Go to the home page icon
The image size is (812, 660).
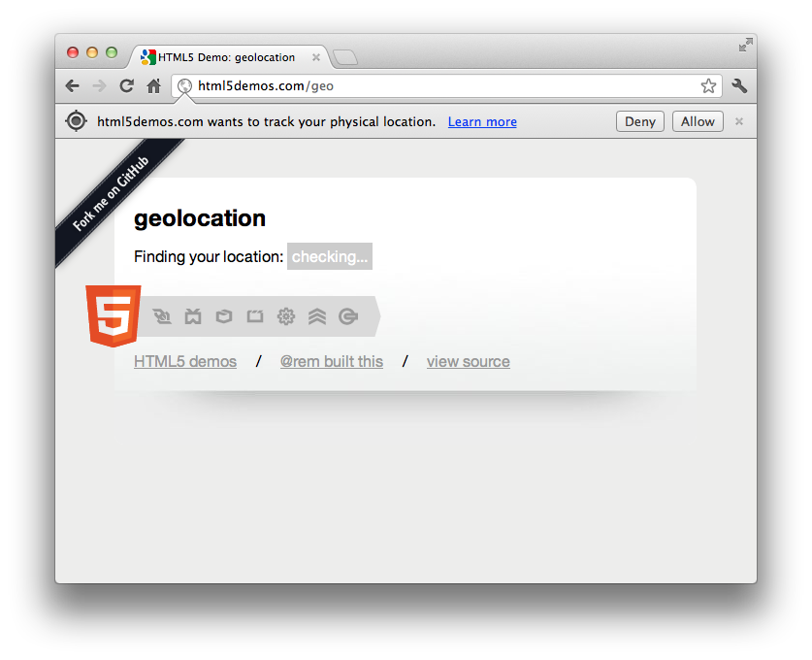(154, 86)
